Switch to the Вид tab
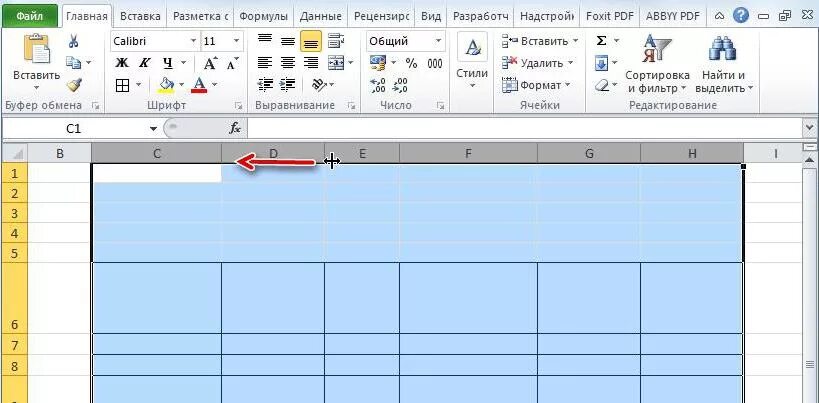This screenshot has height=403, width=819. tap(430, 16)
